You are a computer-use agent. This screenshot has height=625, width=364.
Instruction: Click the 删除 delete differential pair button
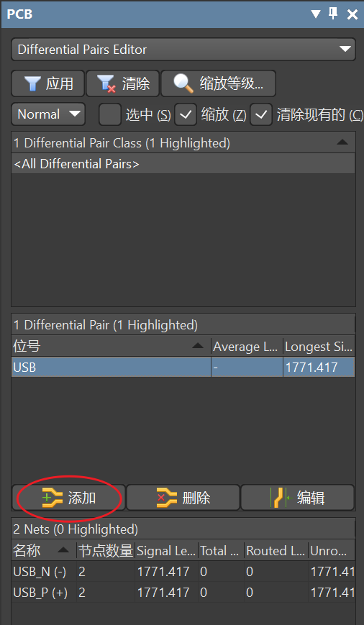click(183, 498)
